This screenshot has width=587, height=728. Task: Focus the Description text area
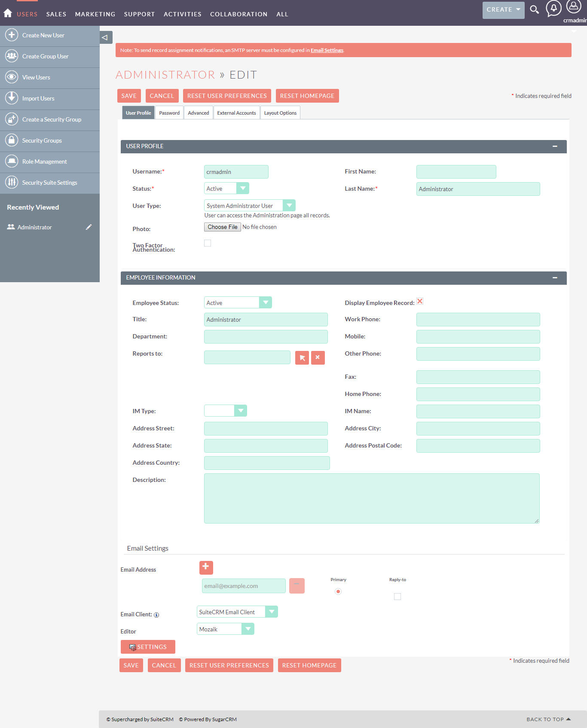tap(372, 498)
